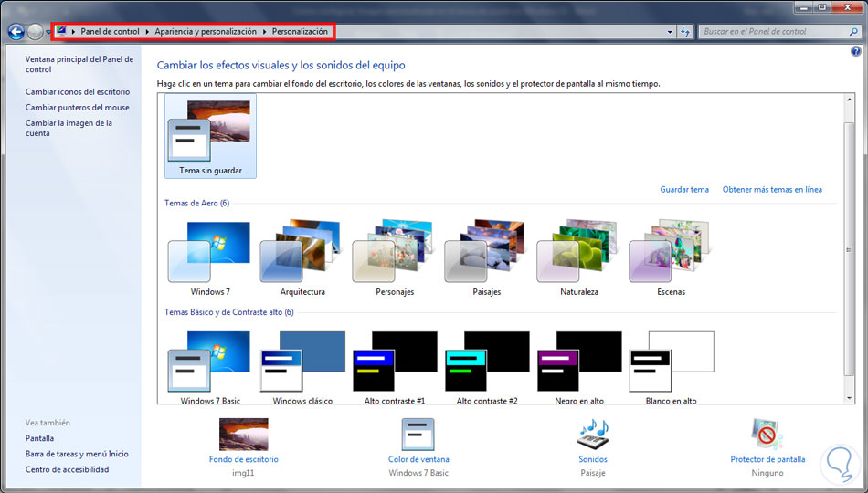Viewport: 868px width, 493px height.
Task: Select the Windows 7 Basic theme
Action: coord(210,366)
